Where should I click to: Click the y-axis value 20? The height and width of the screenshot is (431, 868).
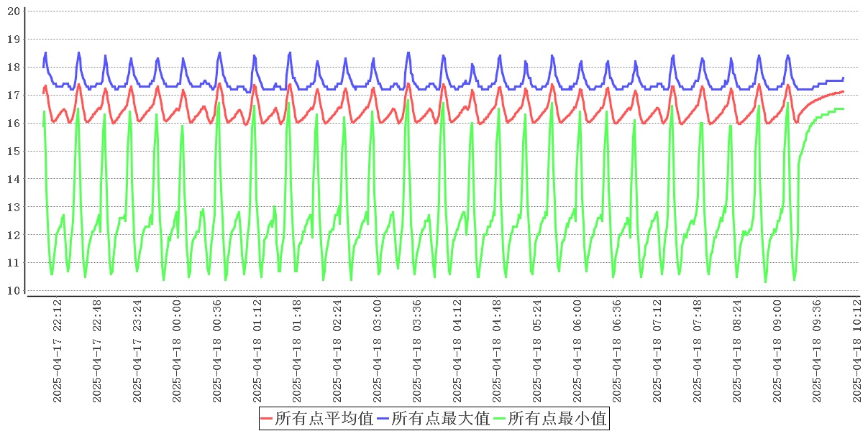[x=13, y=11]
